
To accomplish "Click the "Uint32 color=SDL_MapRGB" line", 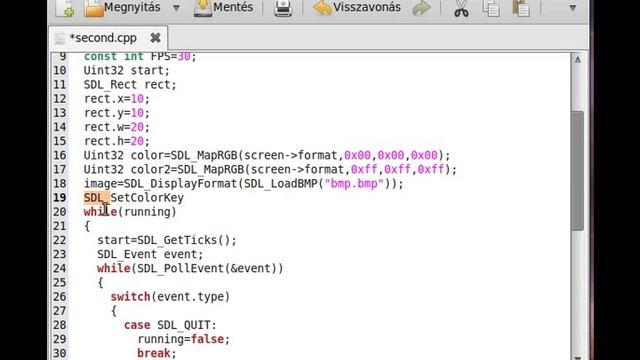I will (267, 156).
